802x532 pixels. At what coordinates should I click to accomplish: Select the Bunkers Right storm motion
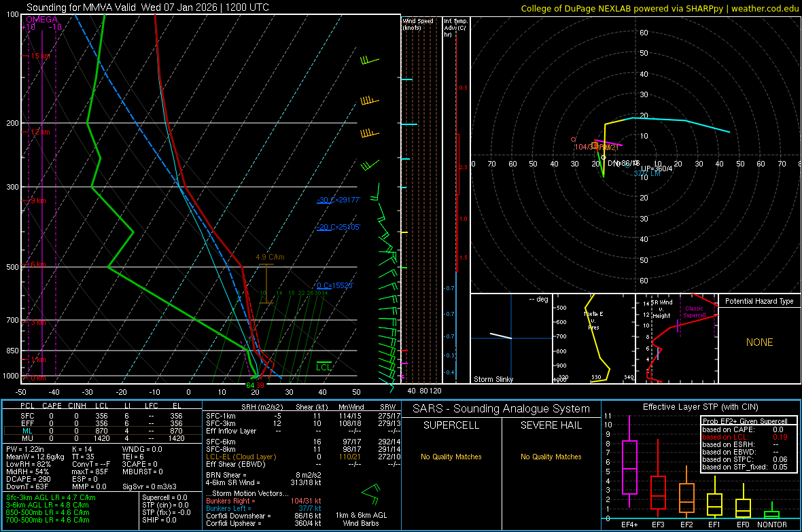pos(264,501)
